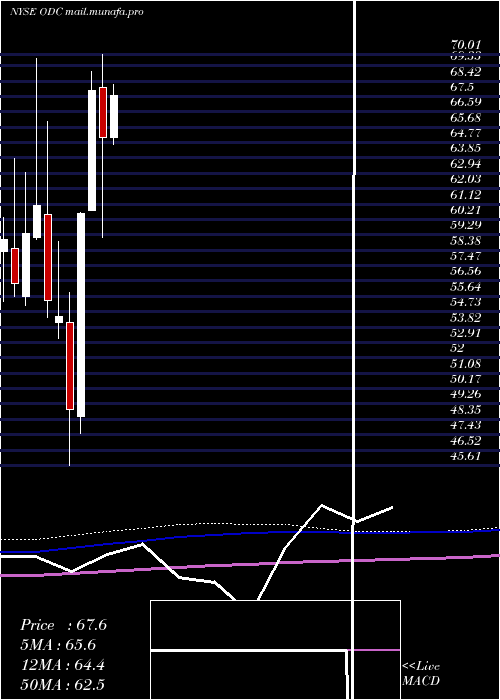Viewport: 500px width, 700px height.
Task: Click the 70.01 price axis label
Action: [x=466, y=45]
